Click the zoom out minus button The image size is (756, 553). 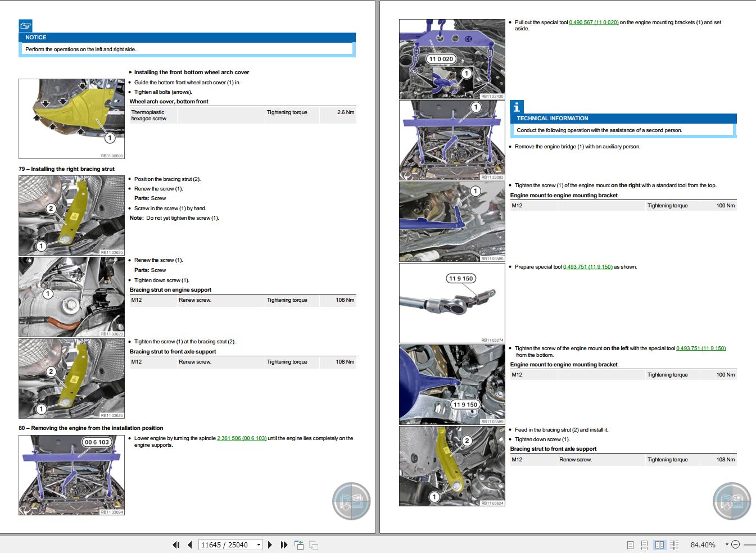point(735,545)
